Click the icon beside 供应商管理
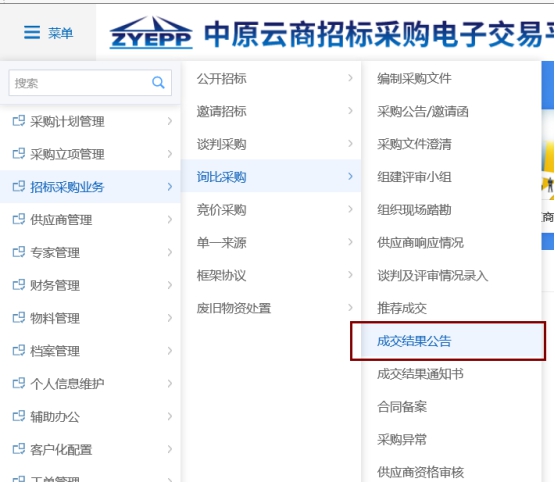Screen dimensions: 555x483 (x=19, y=219)
